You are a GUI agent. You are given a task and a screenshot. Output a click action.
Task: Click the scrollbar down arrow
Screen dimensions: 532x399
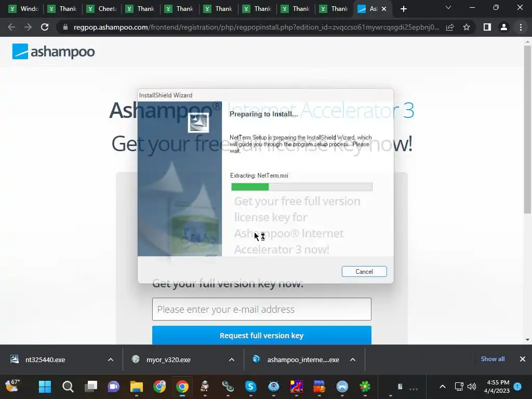pyautogui.click(x=527, y=340)
